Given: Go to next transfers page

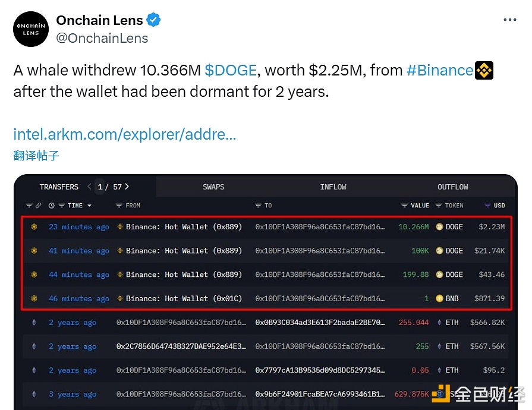Looking at the screenshot, I should 127,187.
